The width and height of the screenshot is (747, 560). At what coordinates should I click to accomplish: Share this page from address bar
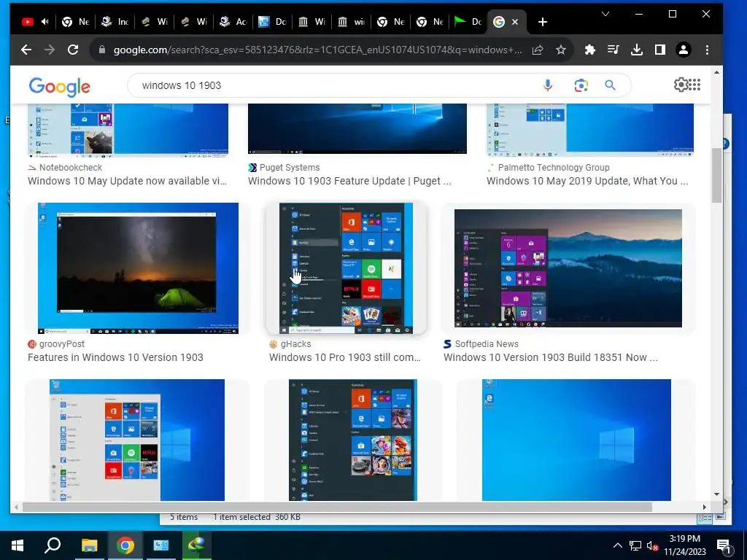538,50
